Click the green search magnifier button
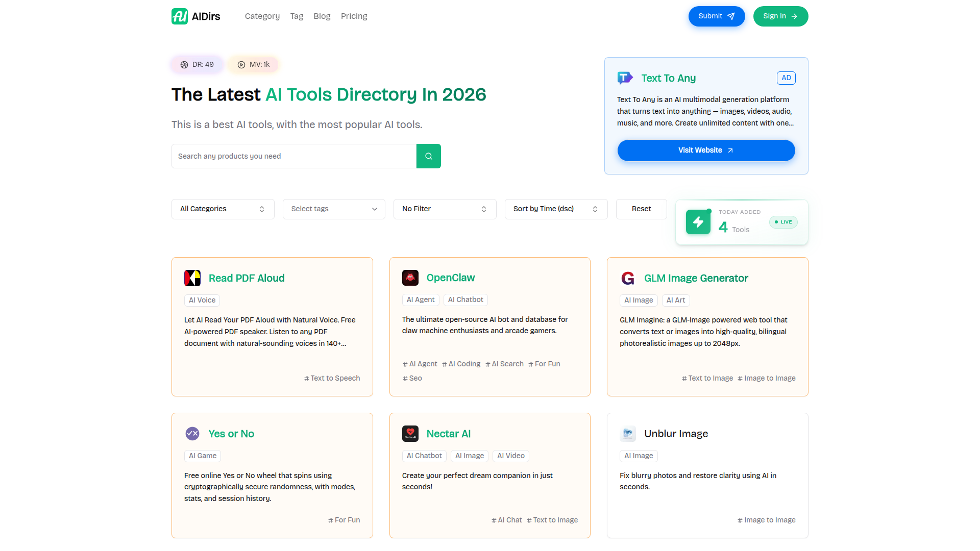980x551 pixels. pos(429,156)
